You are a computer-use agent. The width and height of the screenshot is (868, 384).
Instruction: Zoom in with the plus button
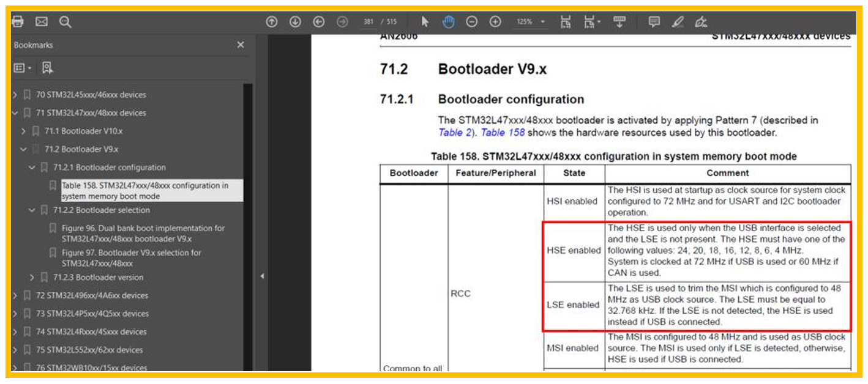coord(495,22)
